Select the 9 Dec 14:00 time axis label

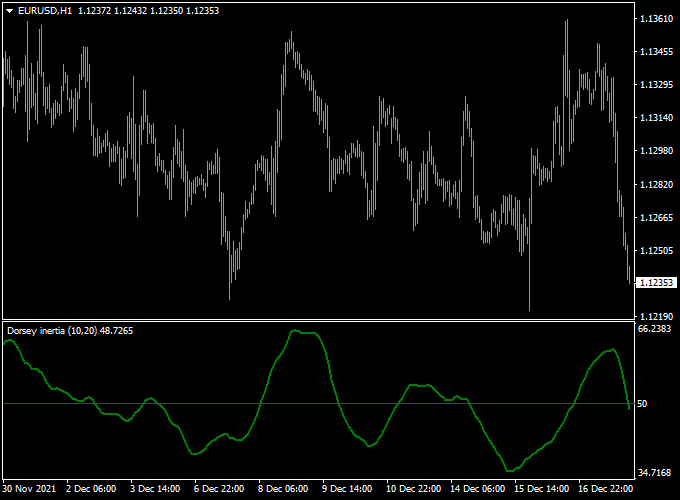347,489
